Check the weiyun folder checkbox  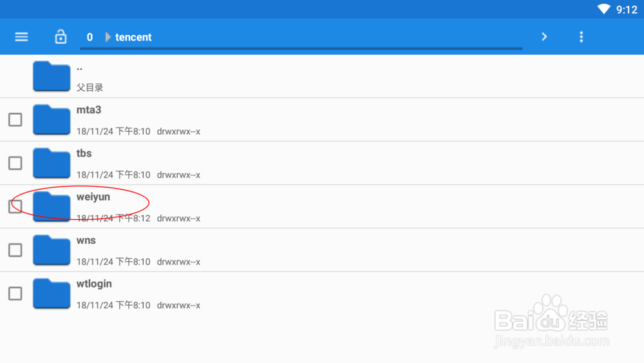click(15, 206)
